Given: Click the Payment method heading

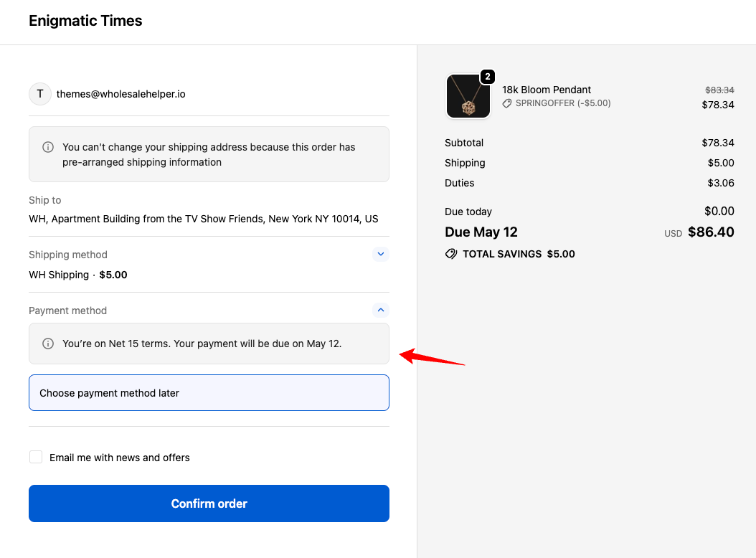Looking at the screenshot, I should 68,311.
